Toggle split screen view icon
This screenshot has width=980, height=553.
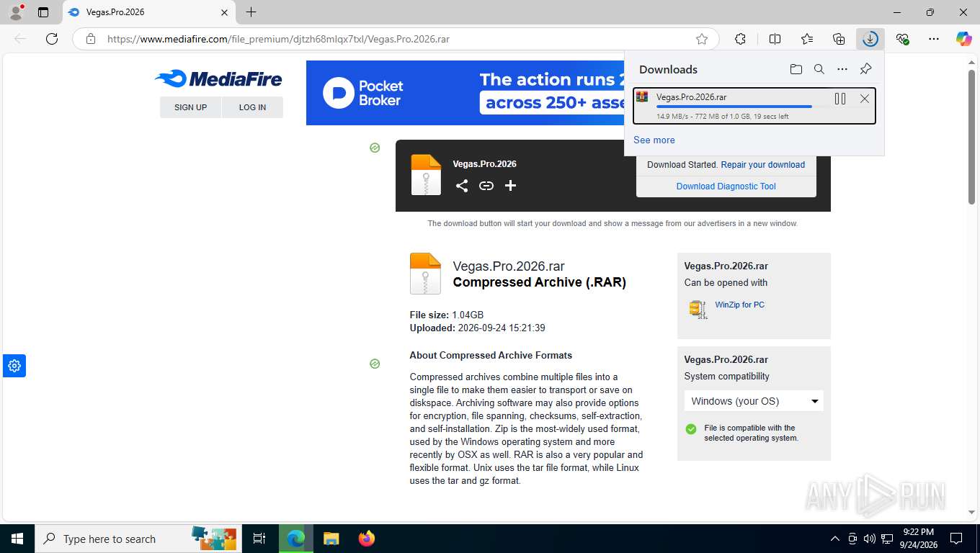775,39
